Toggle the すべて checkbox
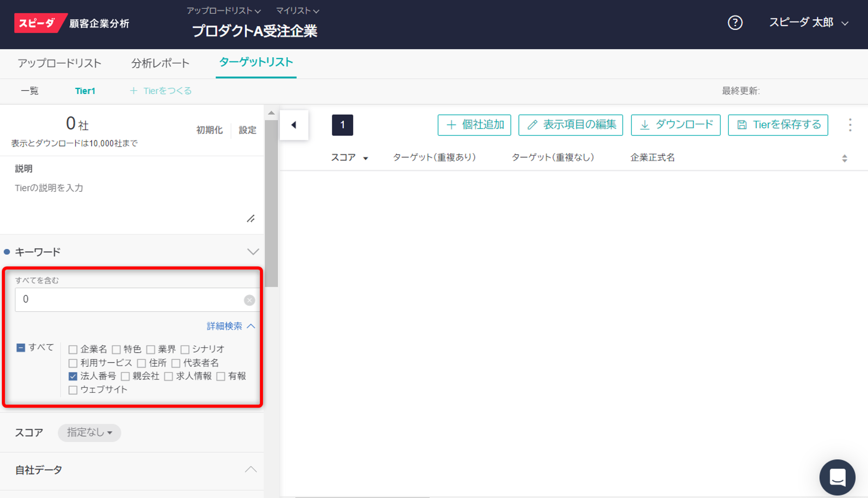The width and height of the screenshot is (868, 498). (x=20, y=347)
